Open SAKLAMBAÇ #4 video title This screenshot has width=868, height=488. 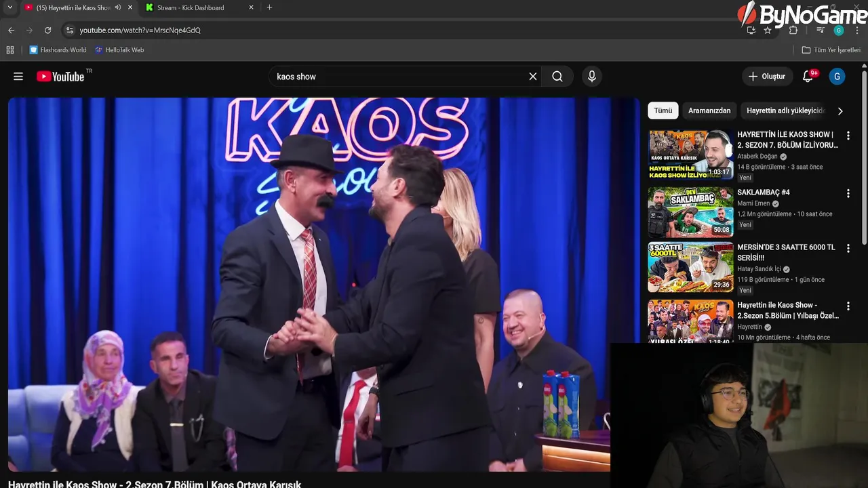[764, 192]
